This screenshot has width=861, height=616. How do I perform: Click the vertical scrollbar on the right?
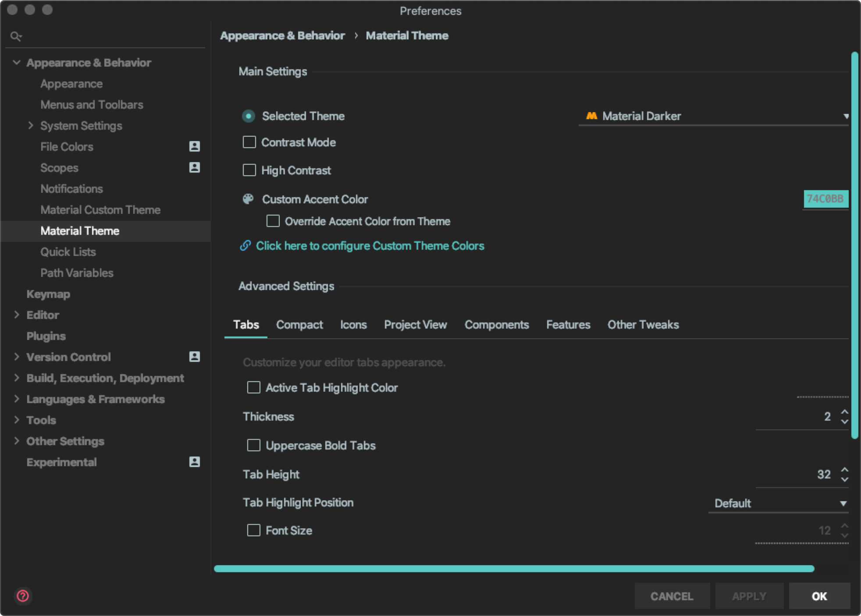(x=854, y=245)
